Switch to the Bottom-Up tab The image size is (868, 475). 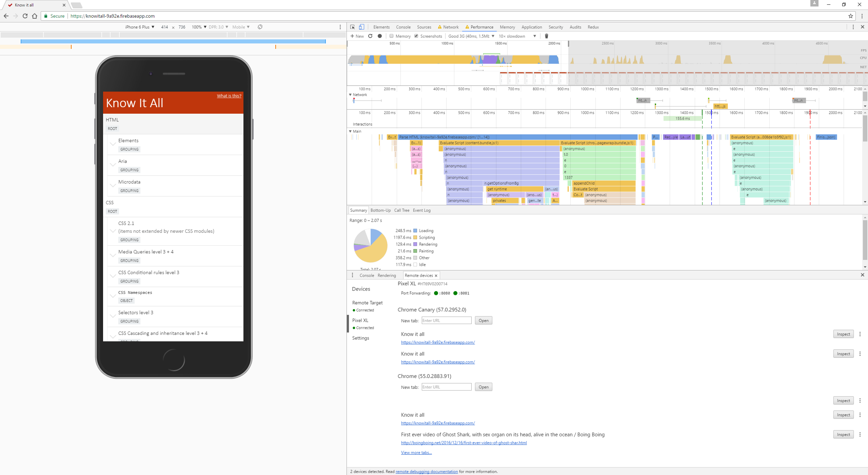point(380,210)
